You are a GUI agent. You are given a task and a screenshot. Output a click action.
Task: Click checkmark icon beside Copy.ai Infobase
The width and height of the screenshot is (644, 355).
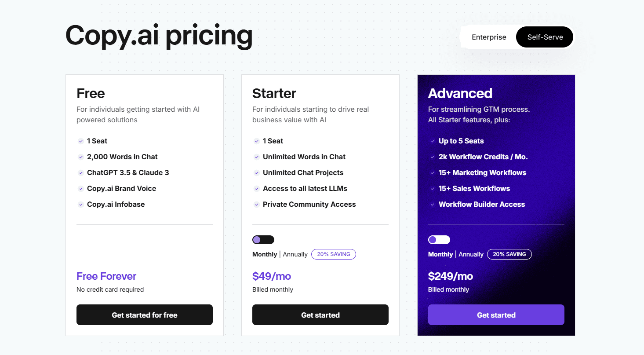[81, 205]
